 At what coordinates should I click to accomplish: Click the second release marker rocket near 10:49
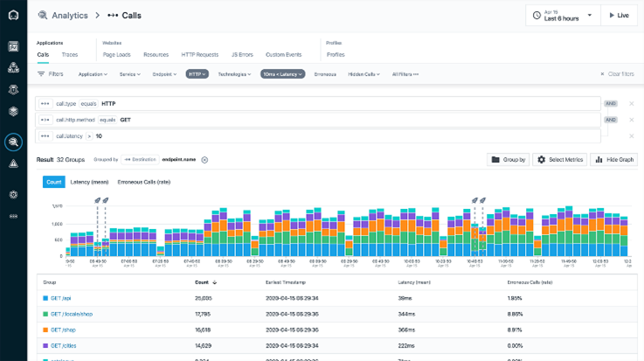point(483,200)
